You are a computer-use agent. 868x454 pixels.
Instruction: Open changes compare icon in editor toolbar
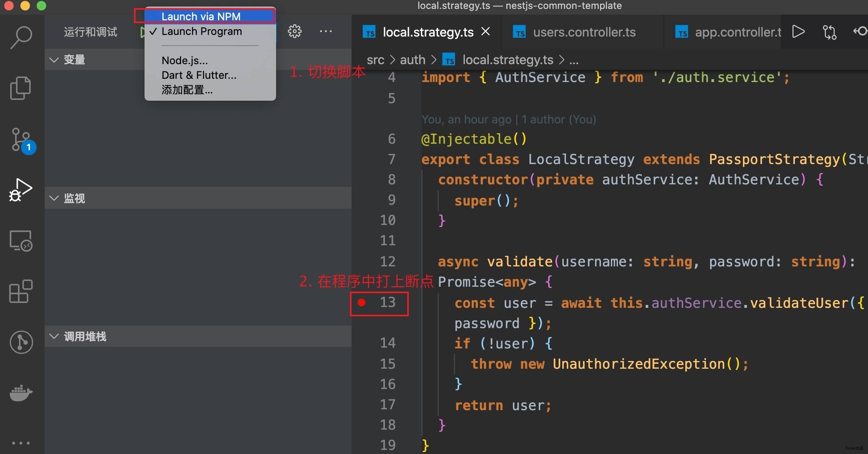point(829,32)
